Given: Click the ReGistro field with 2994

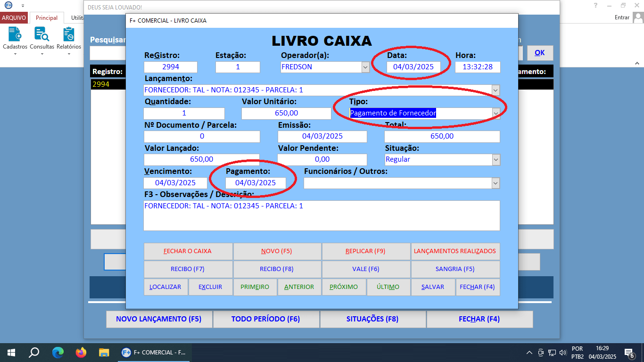Looking at the screenshot, I should tap(171, 67).
